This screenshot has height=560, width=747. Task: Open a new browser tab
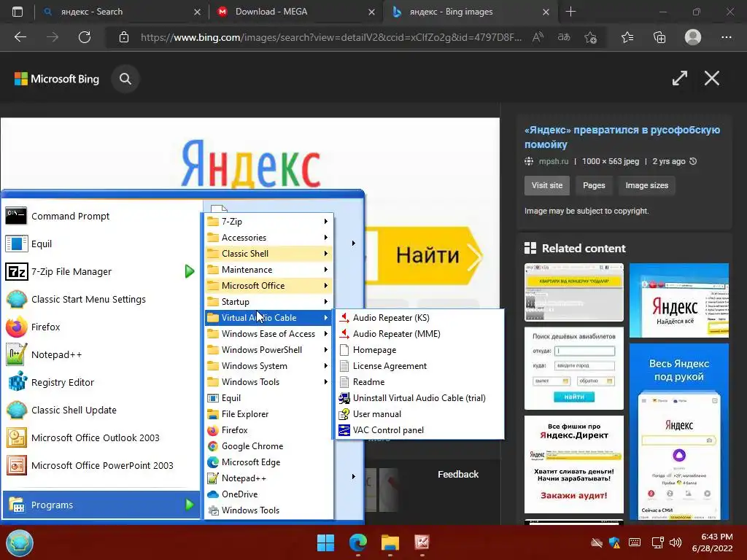[x=570, y=12]
